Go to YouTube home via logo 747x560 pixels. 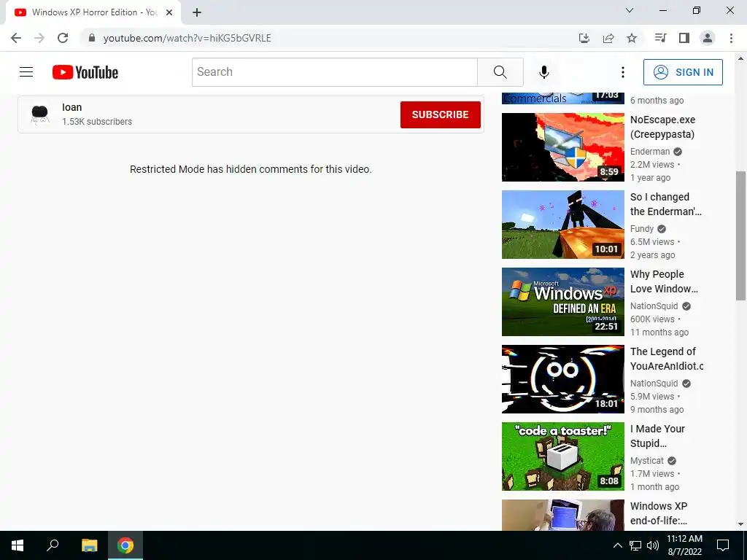[85, 72]
